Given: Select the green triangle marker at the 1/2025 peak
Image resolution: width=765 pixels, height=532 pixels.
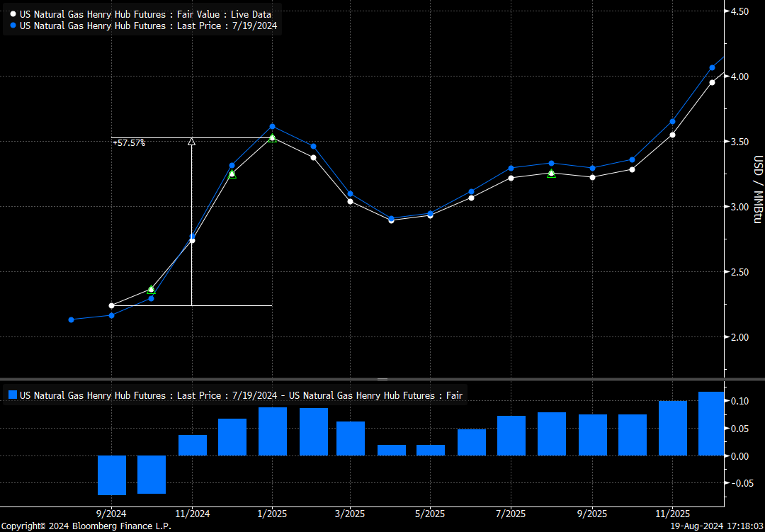Looking at the screenshot, I should 272,137.
